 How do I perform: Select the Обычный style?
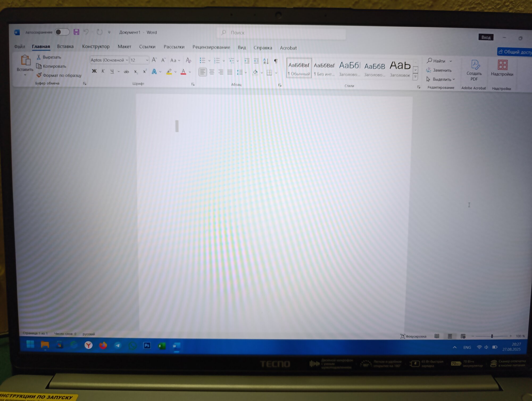(299, 68)
